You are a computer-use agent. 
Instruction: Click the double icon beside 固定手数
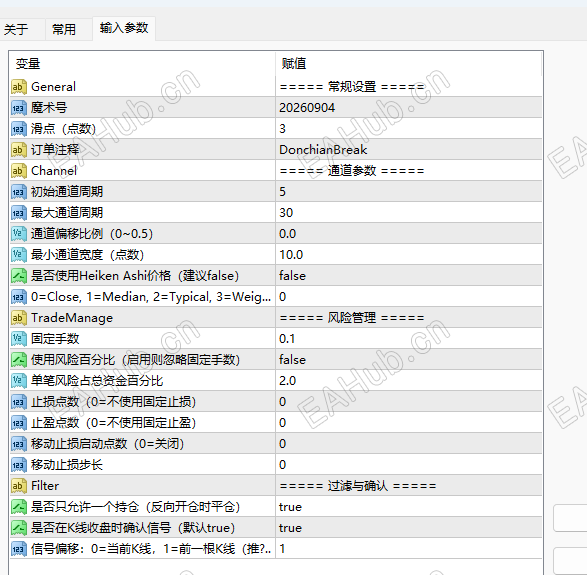click(x=19, y=339)
